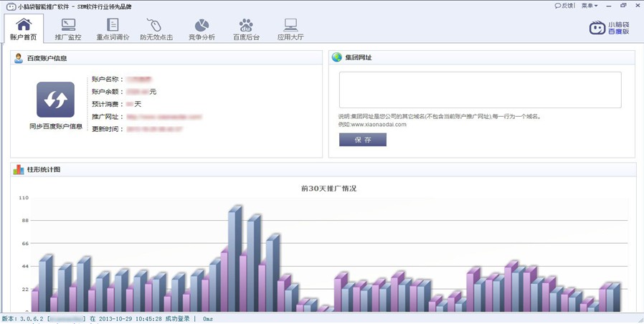Click the 柱形统计图 bar chart icon
Viewport: 644px width, 324px height.
coord(19,170)
